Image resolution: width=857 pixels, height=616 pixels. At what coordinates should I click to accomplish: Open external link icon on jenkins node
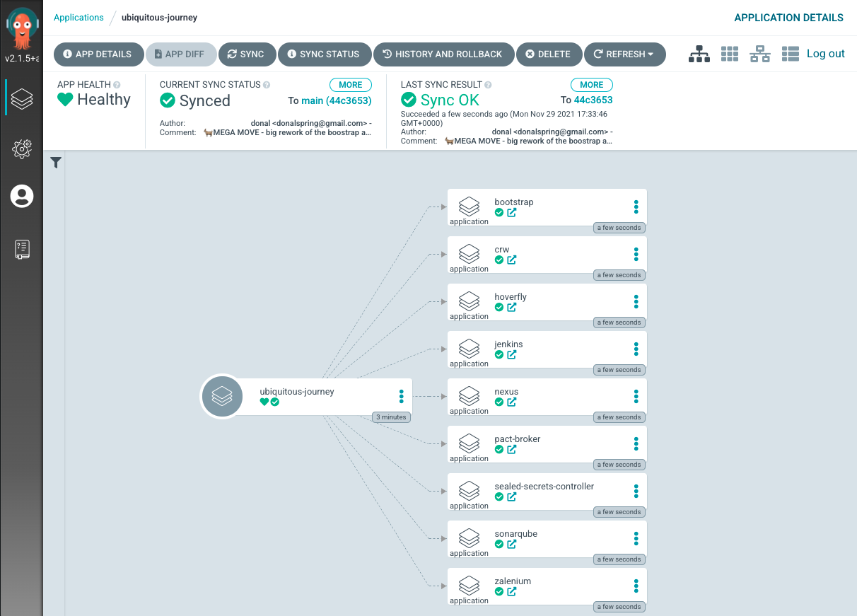click(512, 354)
